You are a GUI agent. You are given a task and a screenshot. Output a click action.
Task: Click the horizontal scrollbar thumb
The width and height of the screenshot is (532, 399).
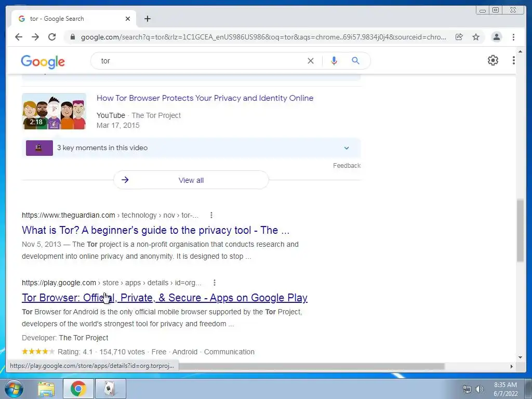(x=312, y=366)
